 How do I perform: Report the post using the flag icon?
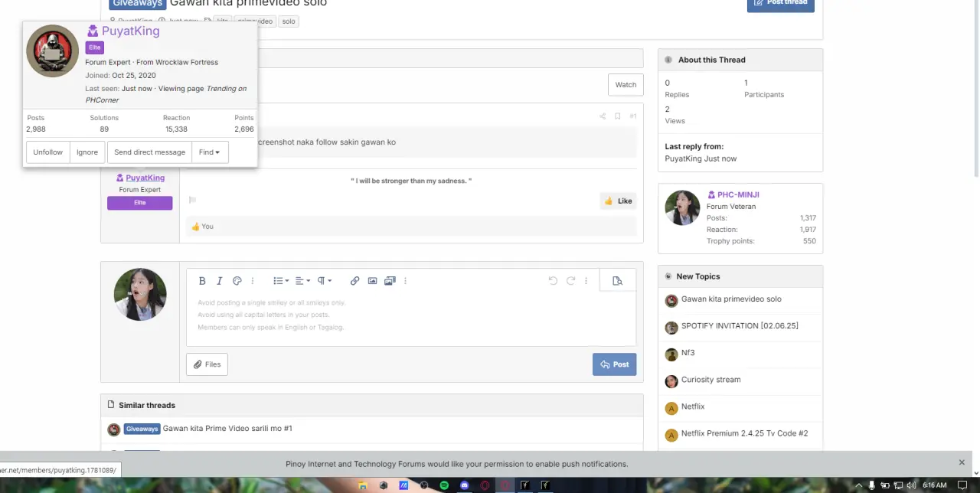point(193,201)
